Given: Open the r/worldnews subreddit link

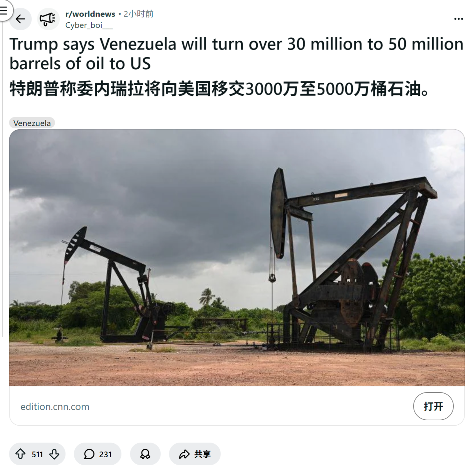Looking at the screenshot, I should [x=90, y=14].
